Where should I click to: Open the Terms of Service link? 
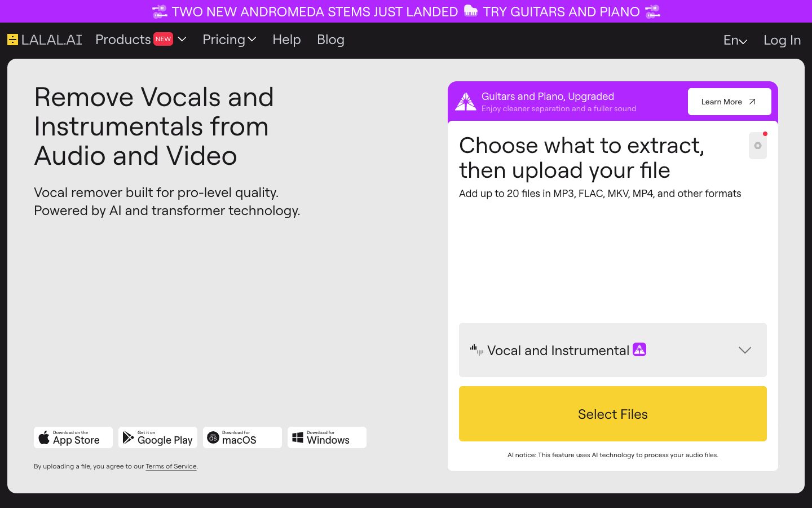[x=171, y=466]
